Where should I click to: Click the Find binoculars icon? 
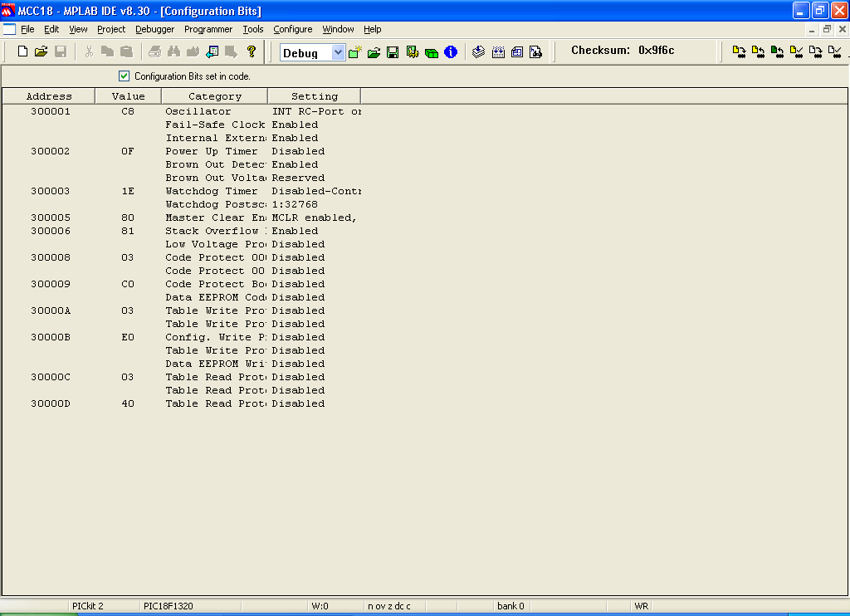[x=173, y=51]
